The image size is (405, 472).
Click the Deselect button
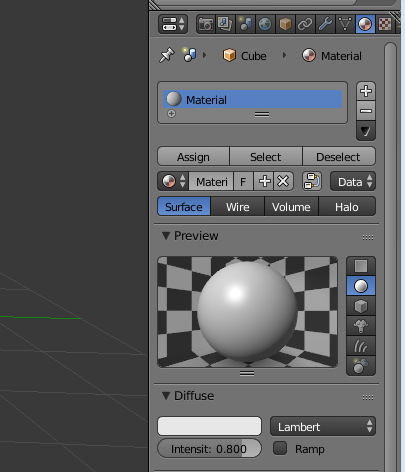pos(338,157)
